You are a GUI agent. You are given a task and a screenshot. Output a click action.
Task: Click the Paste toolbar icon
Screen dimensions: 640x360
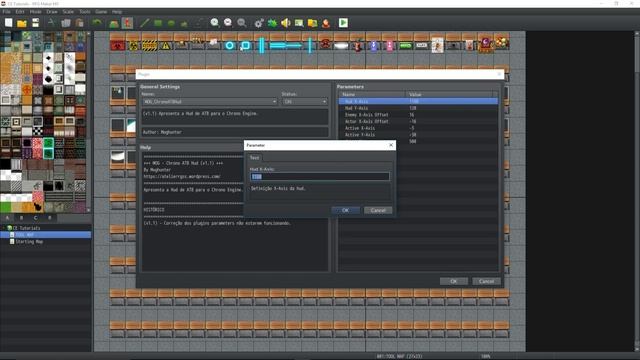(80, 23)
